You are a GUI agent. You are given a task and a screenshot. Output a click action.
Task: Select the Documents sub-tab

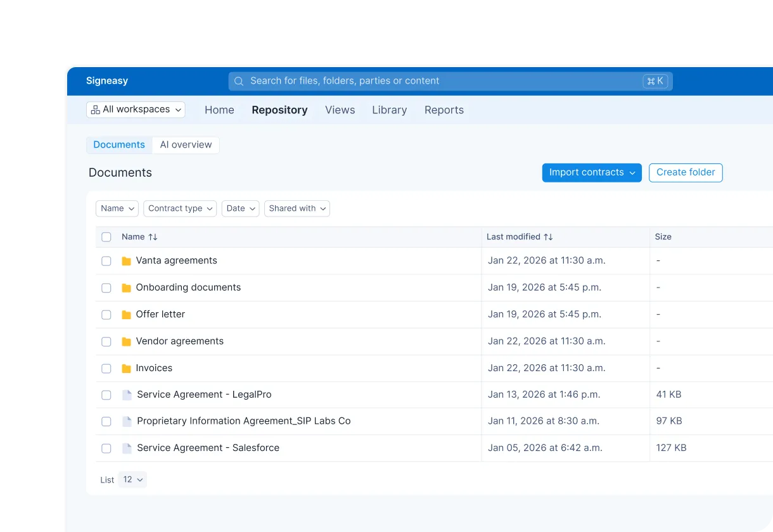point(119,144)
